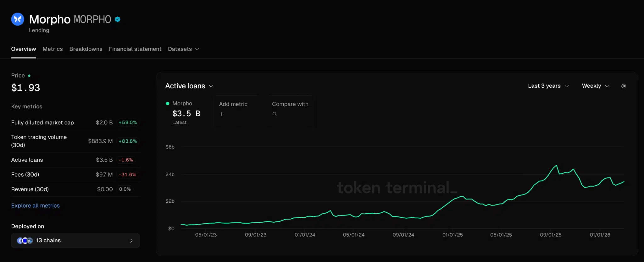Click the -1.6% change badge
Image resolution: width=644 pixels, height=262 pixels.
[126, 160]
